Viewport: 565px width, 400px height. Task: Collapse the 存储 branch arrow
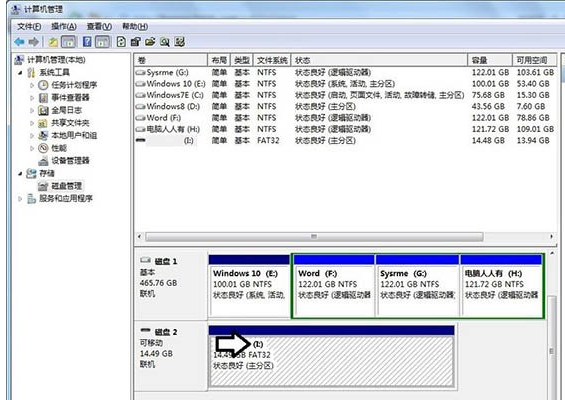tap(20, 174)
